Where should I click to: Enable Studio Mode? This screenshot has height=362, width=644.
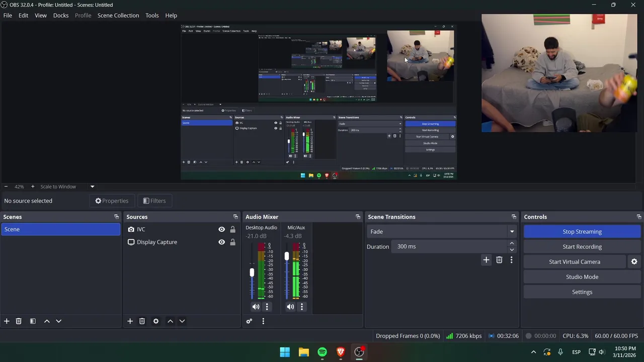pos(582,277)
